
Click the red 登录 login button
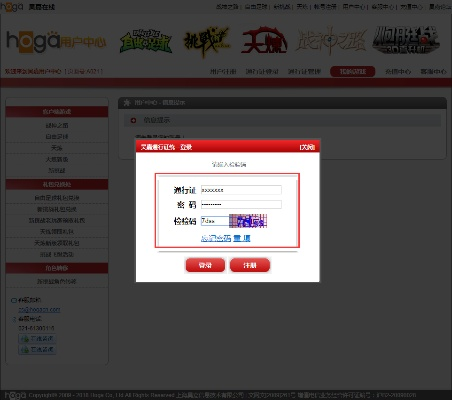pyautogui.click(x=205, y=265)
